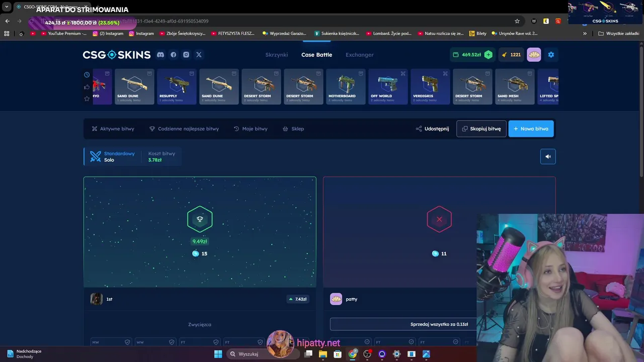644x362 pixels.
Task: Open the X (Twitter) social icon
Action: coord(199,55)
